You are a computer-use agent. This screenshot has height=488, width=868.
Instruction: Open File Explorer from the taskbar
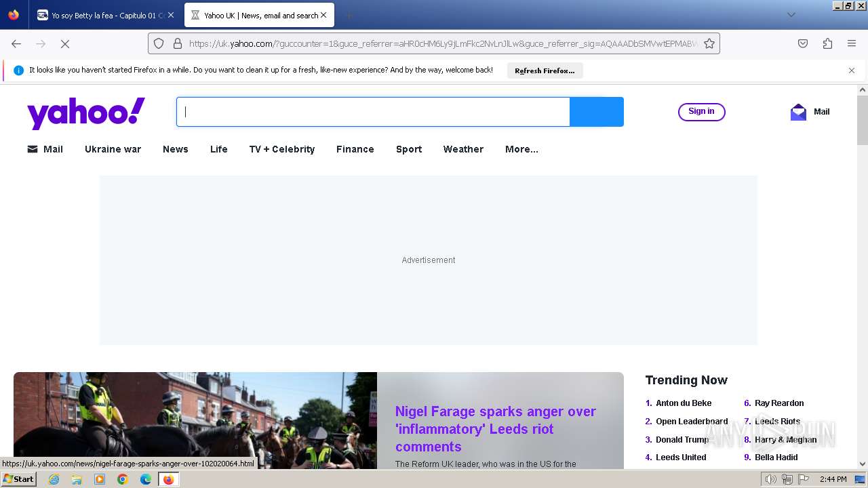pos(77,479)
